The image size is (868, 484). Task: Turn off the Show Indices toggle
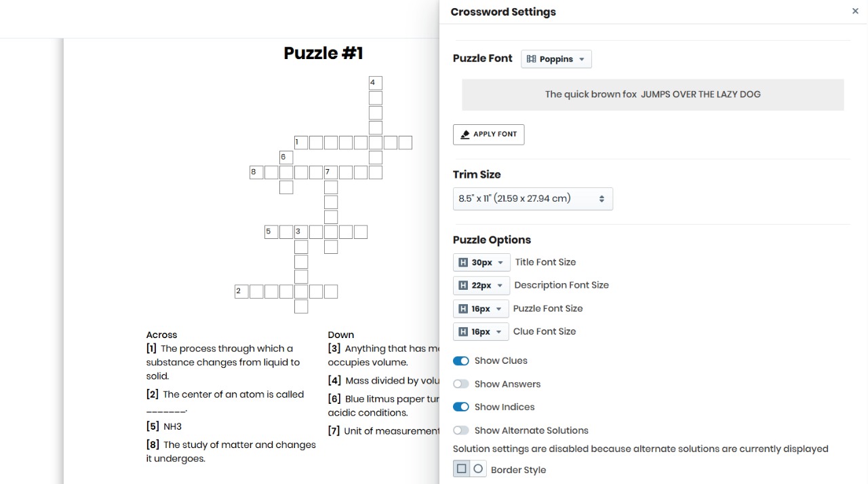click(461, 407)
